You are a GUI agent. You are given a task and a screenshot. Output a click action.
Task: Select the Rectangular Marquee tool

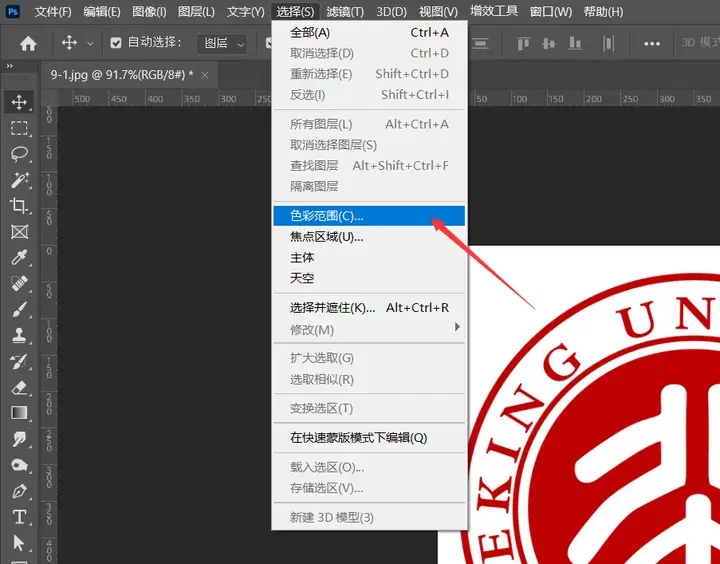point(19,128)
